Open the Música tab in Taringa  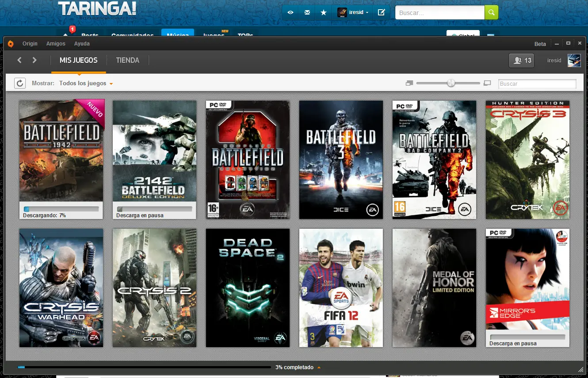tap(178, 33)
